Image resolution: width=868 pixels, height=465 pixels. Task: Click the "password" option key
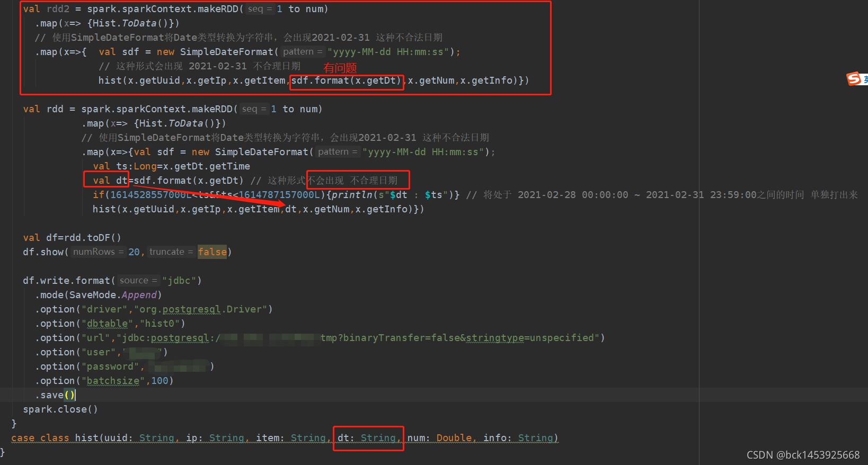pos(110,366)
